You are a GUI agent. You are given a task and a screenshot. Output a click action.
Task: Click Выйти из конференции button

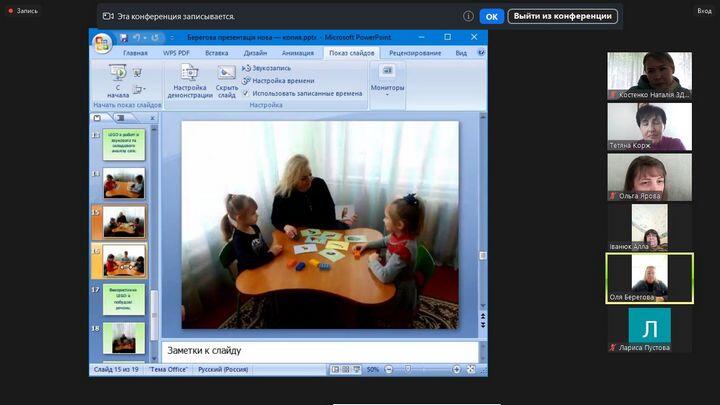pos(562,17)
